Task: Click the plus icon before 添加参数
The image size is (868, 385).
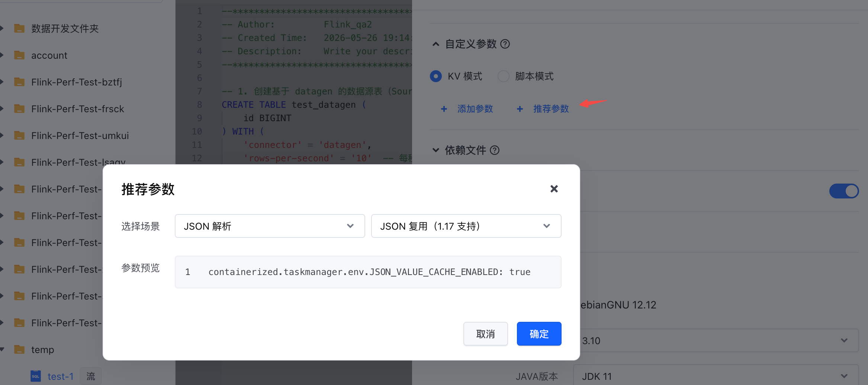Action: pos(444,109)
